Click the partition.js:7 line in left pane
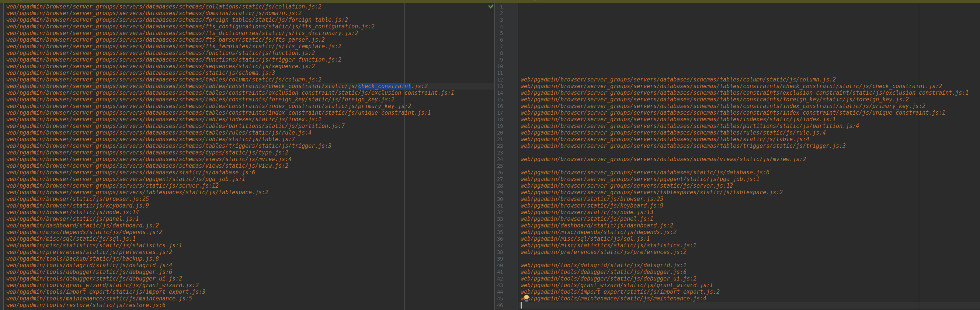The width and height of the screenshot is (980, 310). click(x=176, y=126)
